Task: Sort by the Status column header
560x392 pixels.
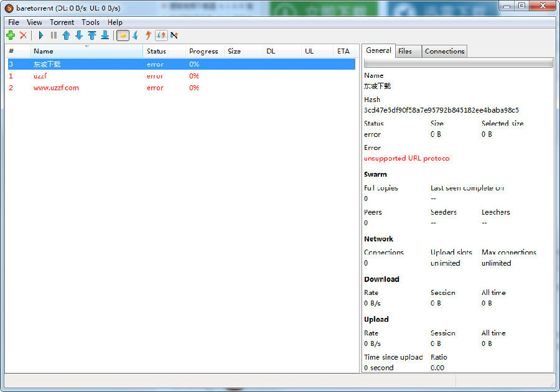Action: pos(164,51)
